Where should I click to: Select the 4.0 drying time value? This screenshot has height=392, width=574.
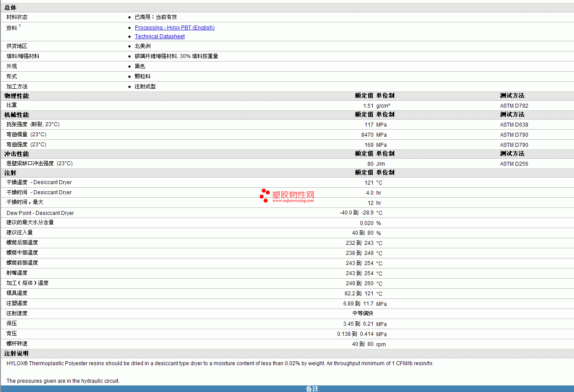[370, 193]
